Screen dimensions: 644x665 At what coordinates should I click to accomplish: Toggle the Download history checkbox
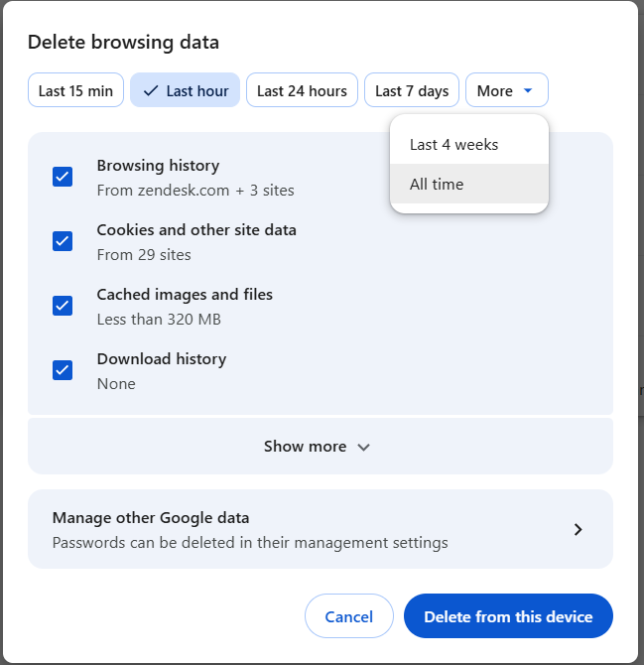pos(63,370)
